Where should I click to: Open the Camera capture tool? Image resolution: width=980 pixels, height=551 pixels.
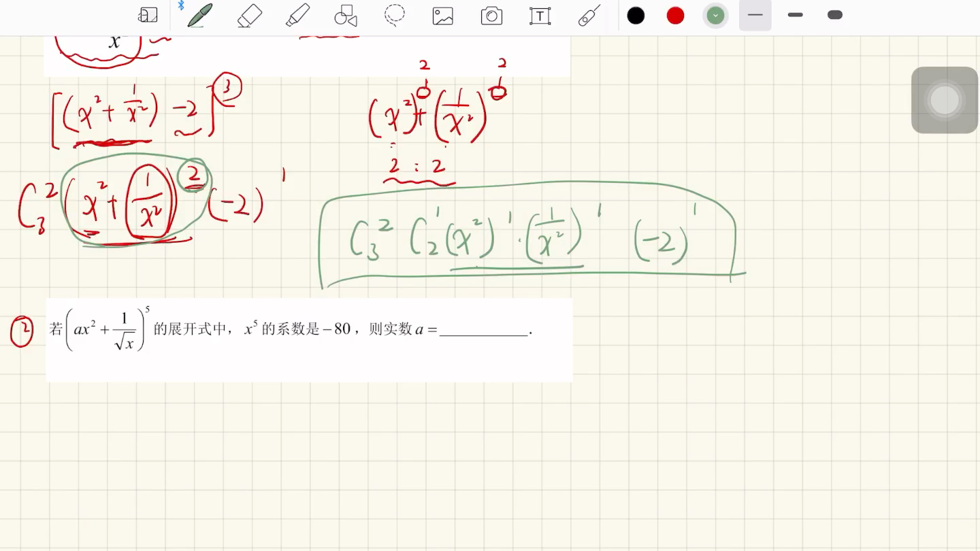491,15
